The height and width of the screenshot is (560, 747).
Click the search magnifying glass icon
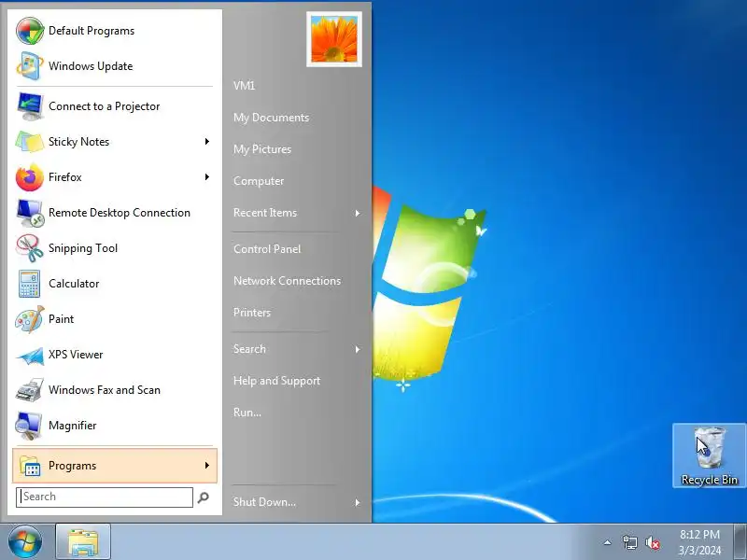[204, 497]
